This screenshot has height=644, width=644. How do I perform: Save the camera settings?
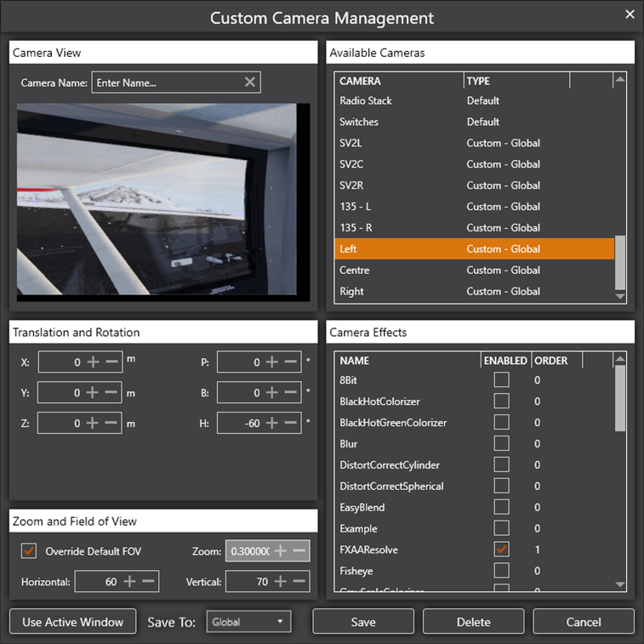click(x=363, y=621)
